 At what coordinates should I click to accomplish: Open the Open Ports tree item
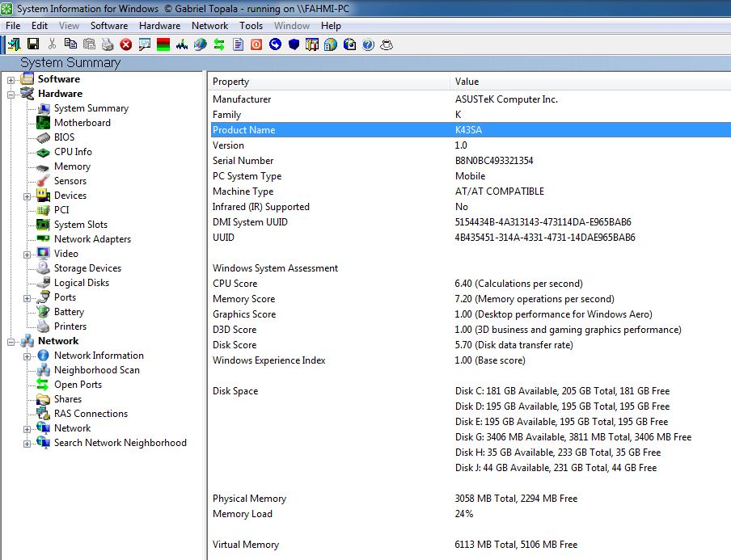[x=78, y=385]
